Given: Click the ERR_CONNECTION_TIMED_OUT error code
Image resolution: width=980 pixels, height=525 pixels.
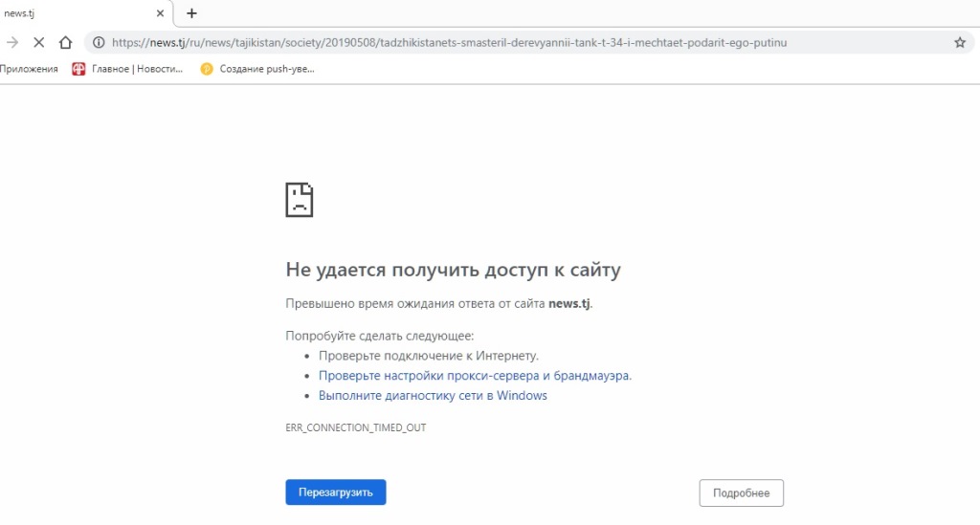Looking at the screenshot, I should pyautogui.click(x=355, y=427).
